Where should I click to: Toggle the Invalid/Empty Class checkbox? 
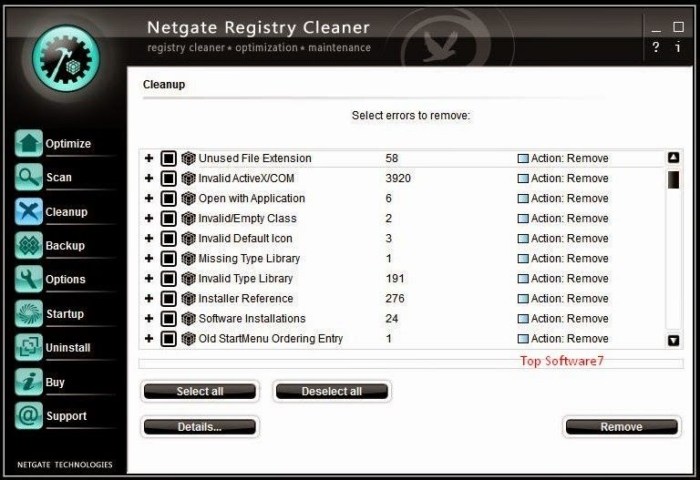coord(168,218)
